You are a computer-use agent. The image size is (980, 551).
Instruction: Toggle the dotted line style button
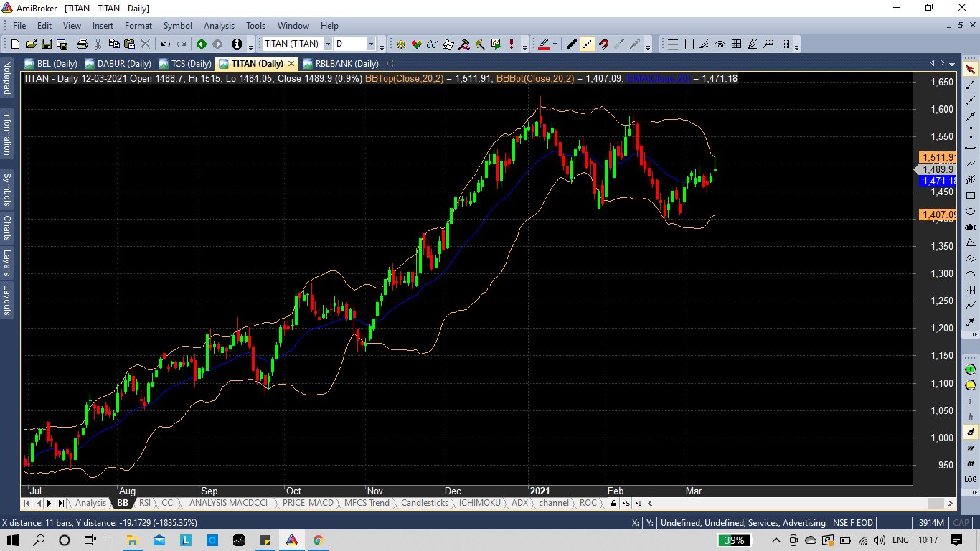coord(588,44)
